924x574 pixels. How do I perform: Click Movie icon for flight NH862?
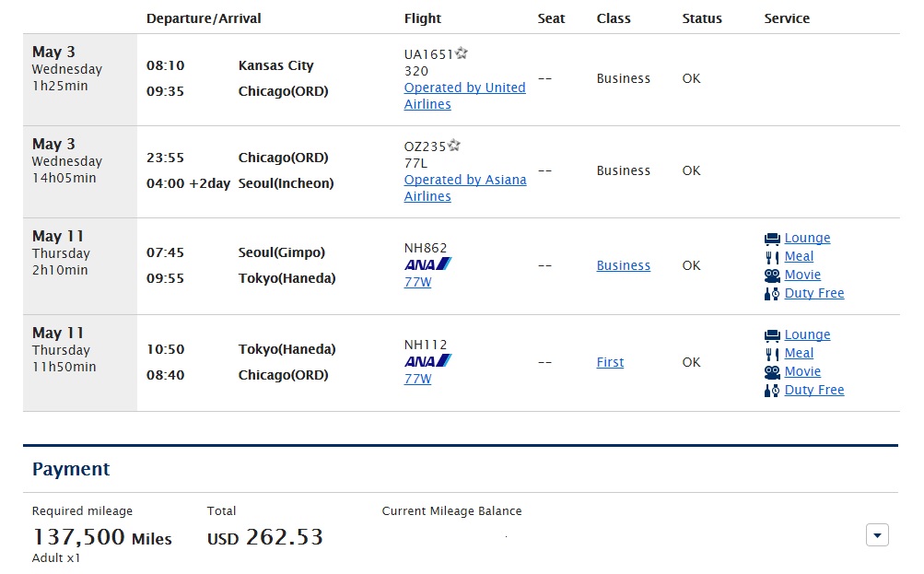pos(772,275)
